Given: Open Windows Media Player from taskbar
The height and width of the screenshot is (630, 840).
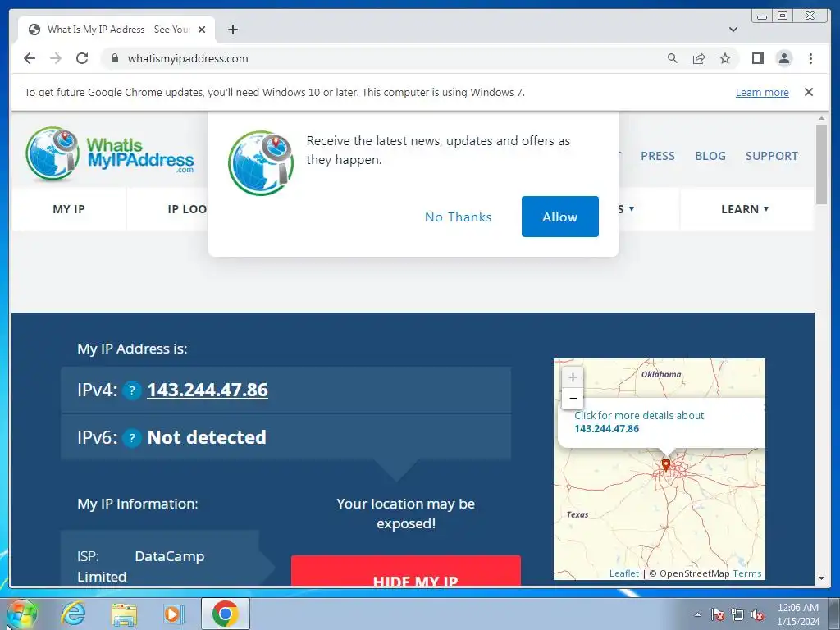Looking at the screenshot, I should tap(173, 614).
